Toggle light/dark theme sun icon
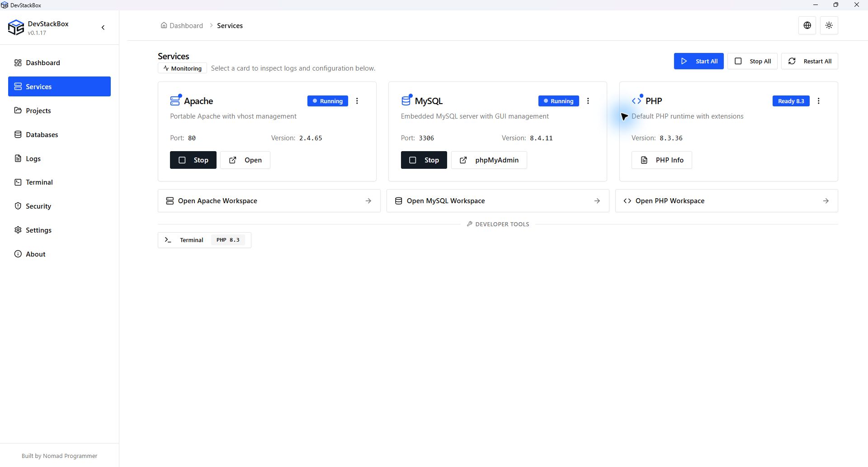Viewport: 868px width, 467px height. [x=829, y=25]
